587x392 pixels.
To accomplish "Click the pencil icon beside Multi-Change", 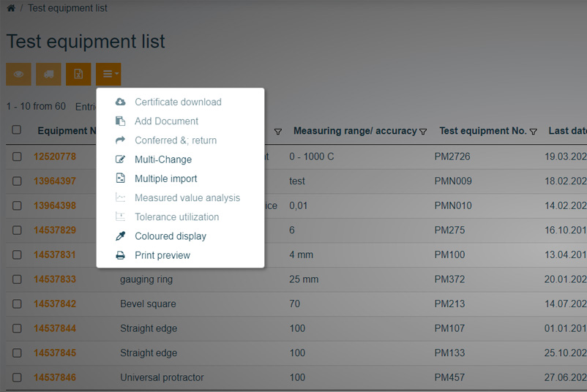I will click(x=121, y=159).
